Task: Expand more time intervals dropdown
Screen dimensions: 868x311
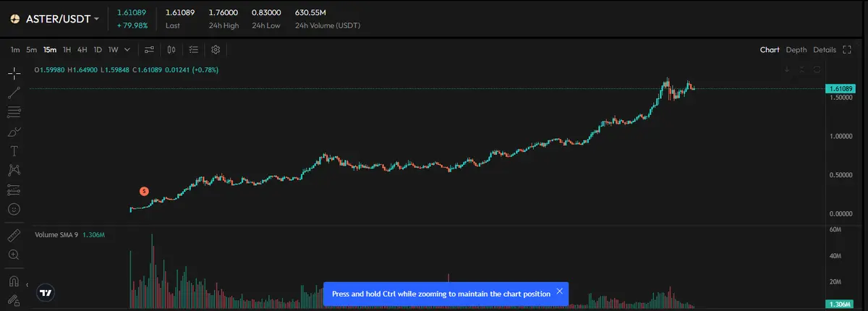Action: click(x=127, y=50)
